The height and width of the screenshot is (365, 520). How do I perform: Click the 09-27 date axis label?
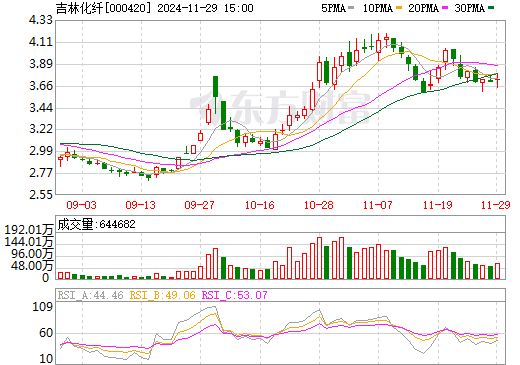(199, 205)
